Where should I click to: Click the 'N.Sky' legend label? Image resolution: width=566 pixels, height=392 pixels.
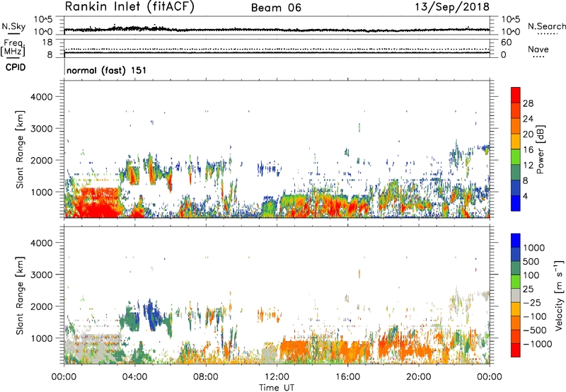[x=13, y=26]
